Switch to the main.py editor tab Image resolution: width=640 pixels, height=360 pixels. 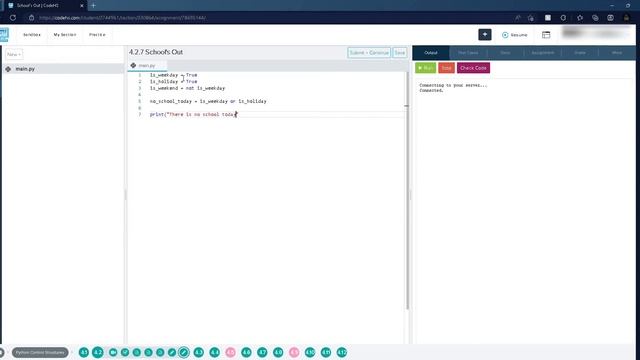tap(147, 66)
